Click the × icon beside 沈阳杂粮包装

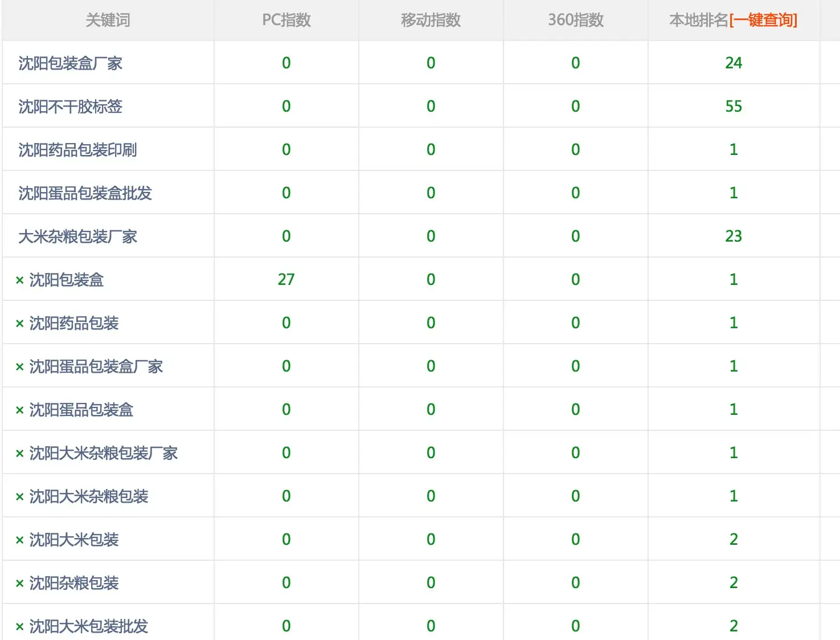pos(19,584)
